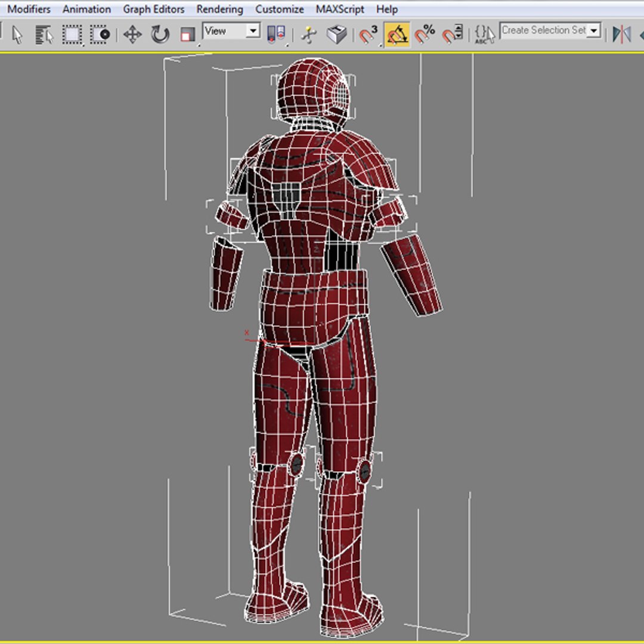644x644 pixels.
Task: Open Select by Name tool
Action: (x=44, y=35)
